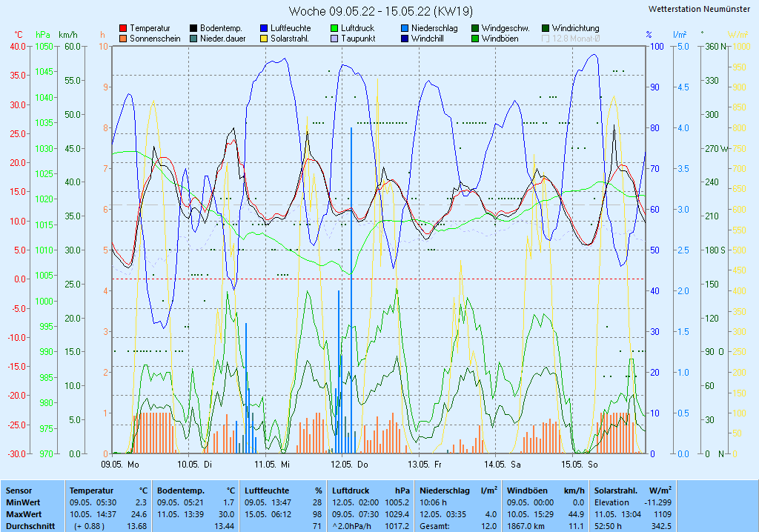
Task: Click the Temperatur column header in table
Action: click(x=91, y=491)
